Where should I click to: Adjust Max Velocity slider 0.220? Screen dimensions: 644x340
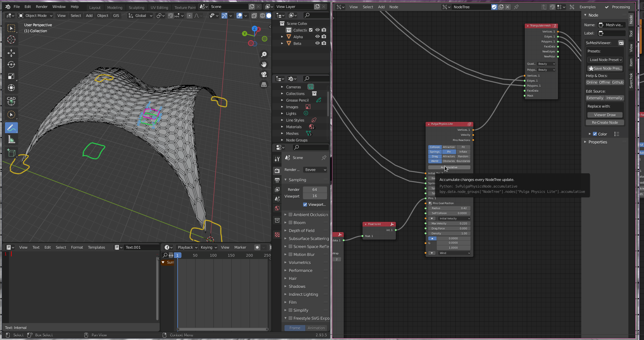tap(449, 223)
